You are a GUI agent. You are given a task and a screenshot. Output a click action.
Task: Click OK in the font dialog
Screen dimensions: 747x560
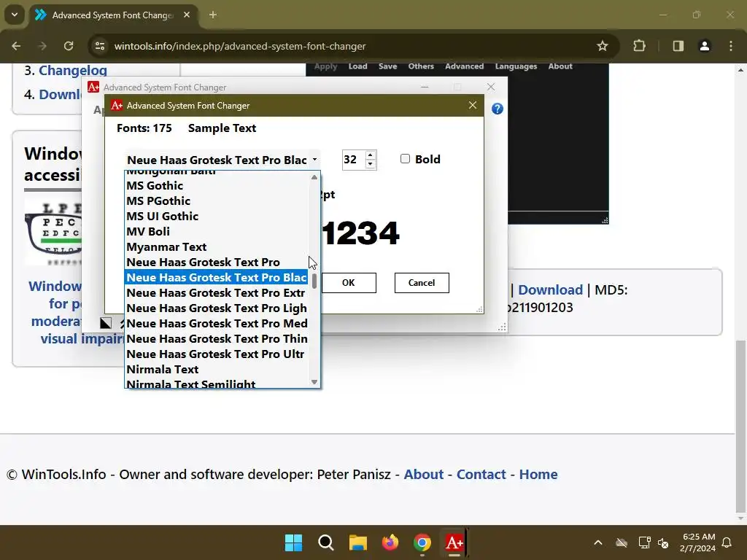pos(348,283)
